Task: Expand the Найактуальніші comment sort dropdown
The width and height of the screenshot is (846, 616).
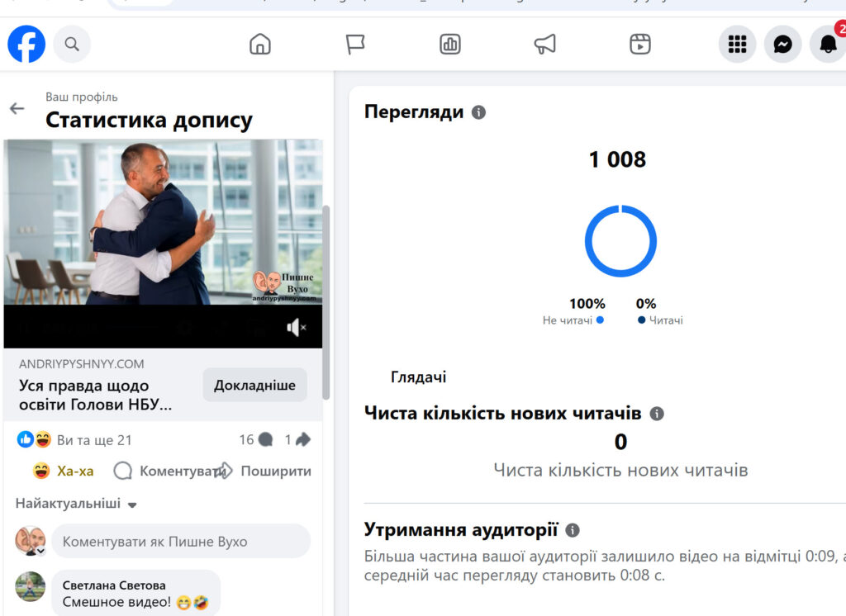Action: (76, 504)
